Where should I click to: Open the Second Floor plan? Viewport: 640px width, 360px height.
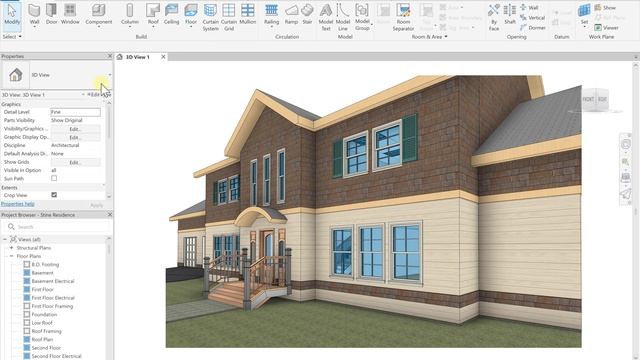coord(46,348)
